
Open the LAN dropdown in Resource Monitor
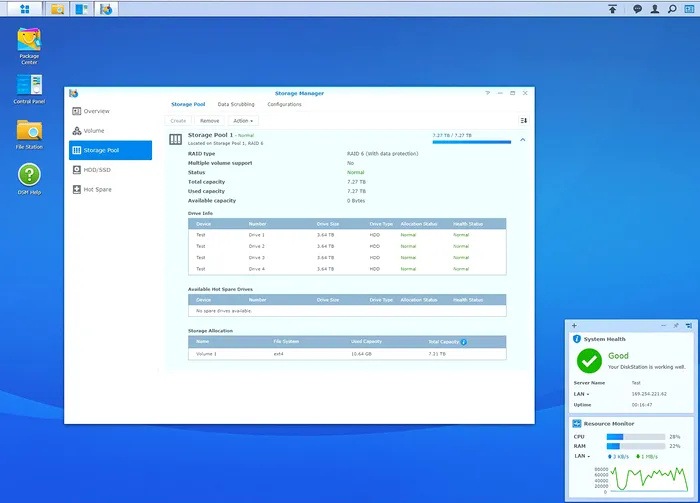pos(583,456)
